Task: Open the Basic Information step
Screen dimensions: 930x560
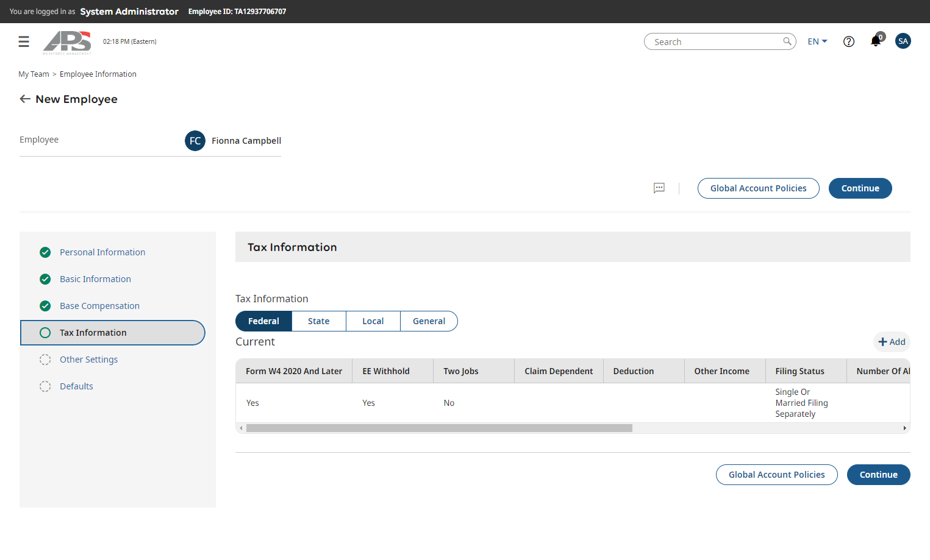Action: (x=95, y=279)
